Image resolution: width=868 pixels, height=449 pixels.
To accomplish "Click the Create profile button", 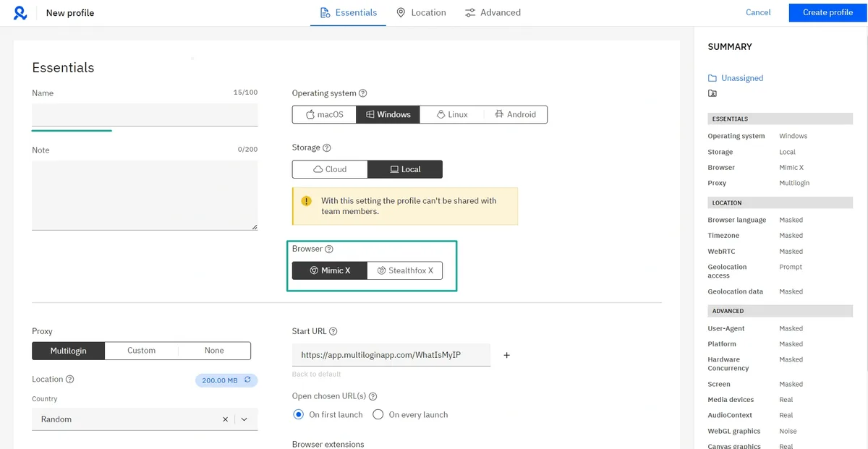I will (x=828, y=12).
